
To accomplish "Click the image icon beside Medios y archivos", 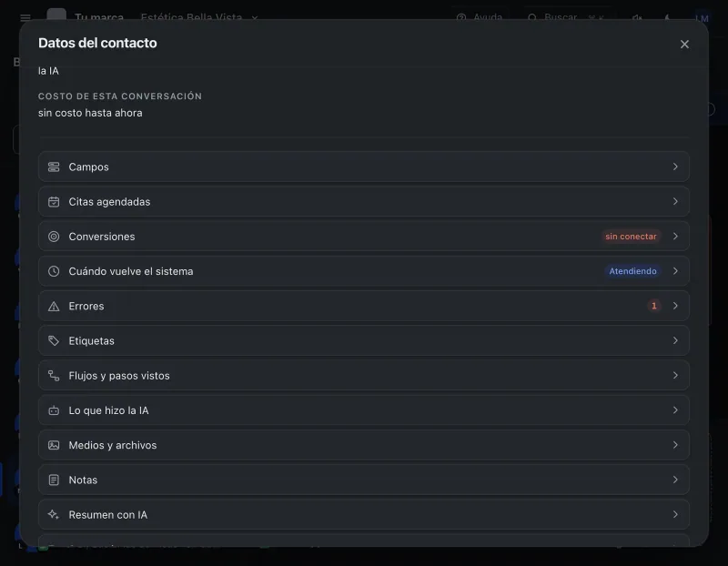I will pos(54,445).
